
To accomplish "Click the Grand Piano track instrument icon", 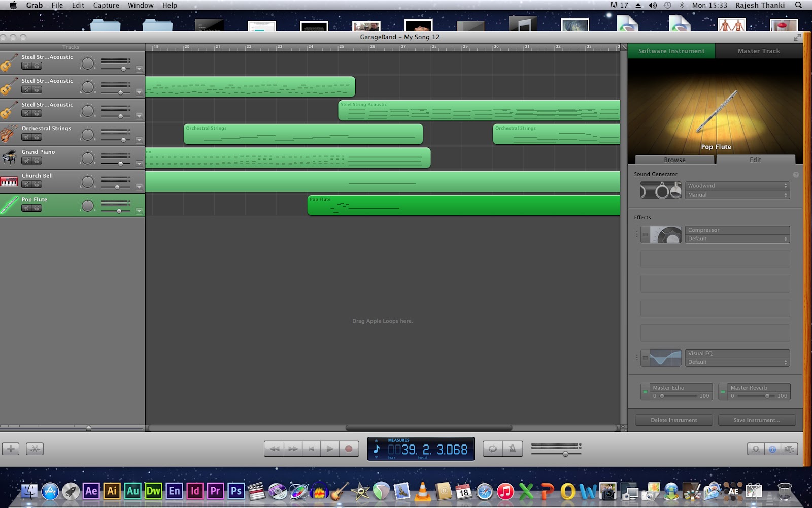I will 9,157.
